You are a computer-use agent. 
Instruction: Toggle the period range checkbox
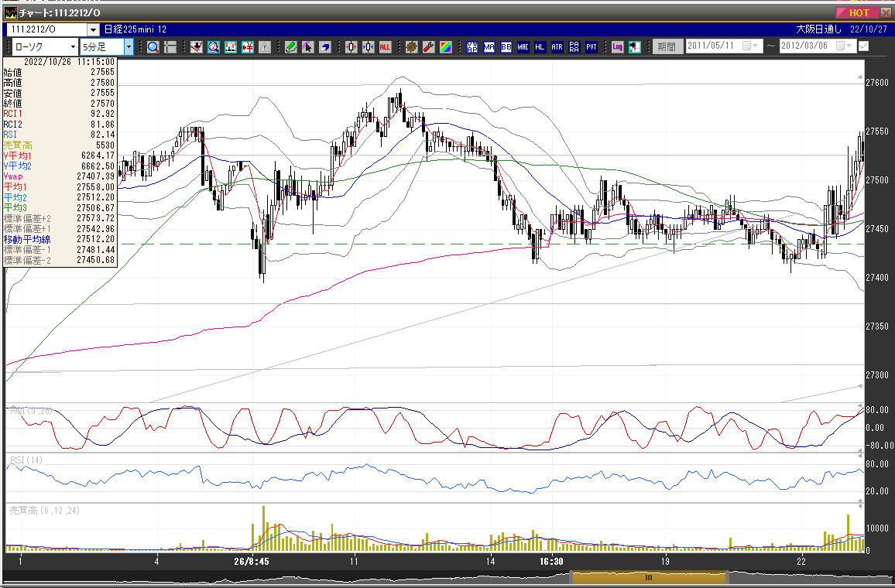(x=863, y=46)
